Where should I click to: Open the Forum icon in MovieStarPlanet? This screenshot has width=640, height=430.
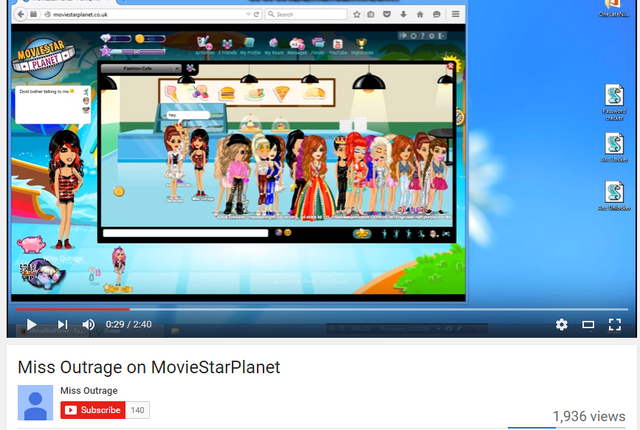click(318, 45)
